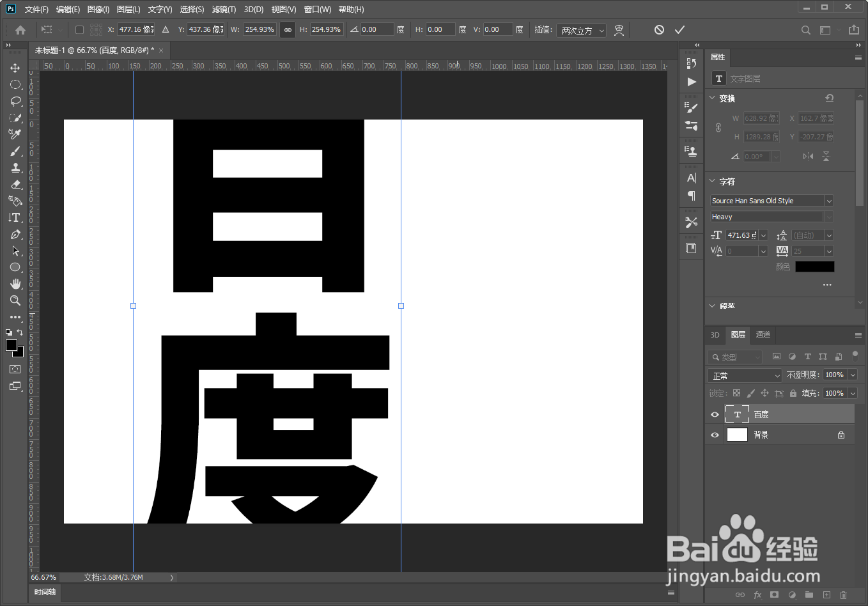Select the Elliptical Marquee tool
Screen dimensions: 868x606
point(15,84)
